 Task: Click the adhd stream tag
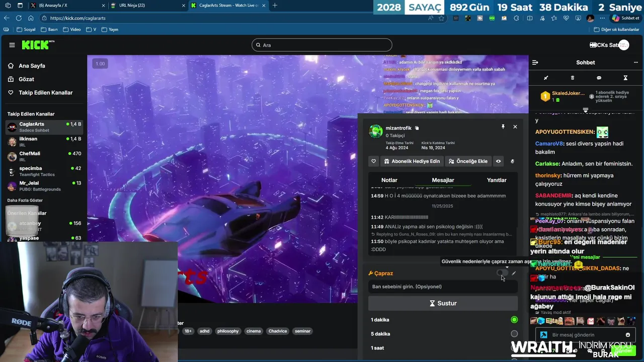[x=204, y=331]
